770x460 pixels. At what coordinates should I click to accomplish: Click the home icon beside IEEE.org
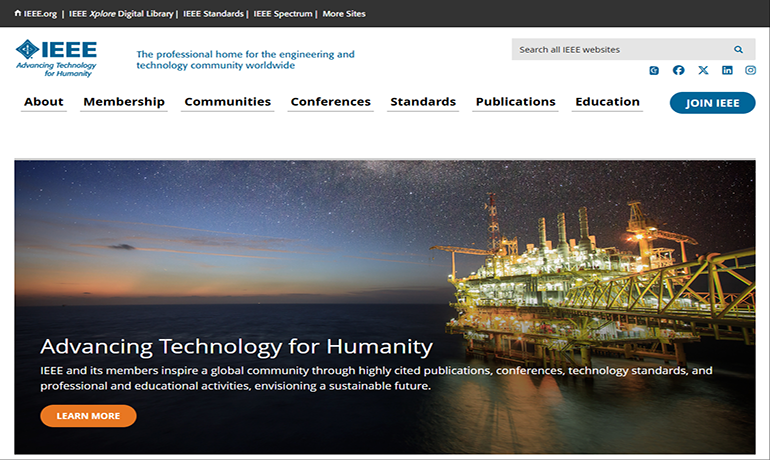pos(17,14)
